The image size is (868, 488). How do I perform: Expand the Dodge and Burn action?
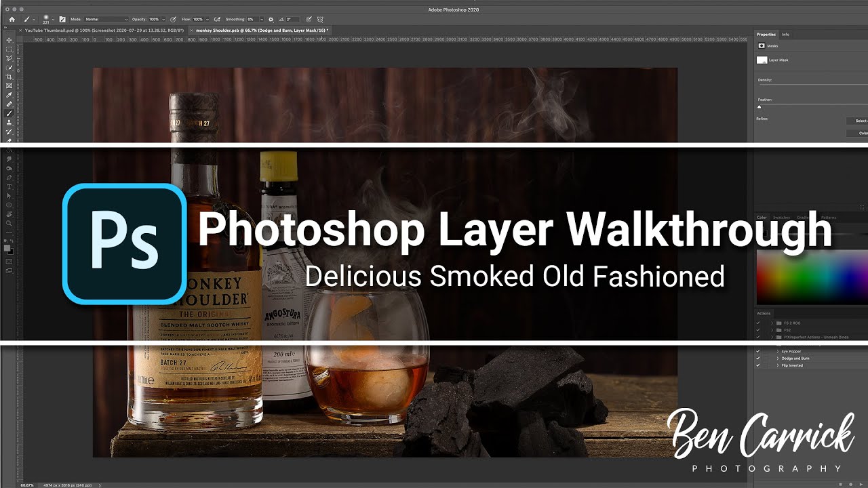pos(778,359)
